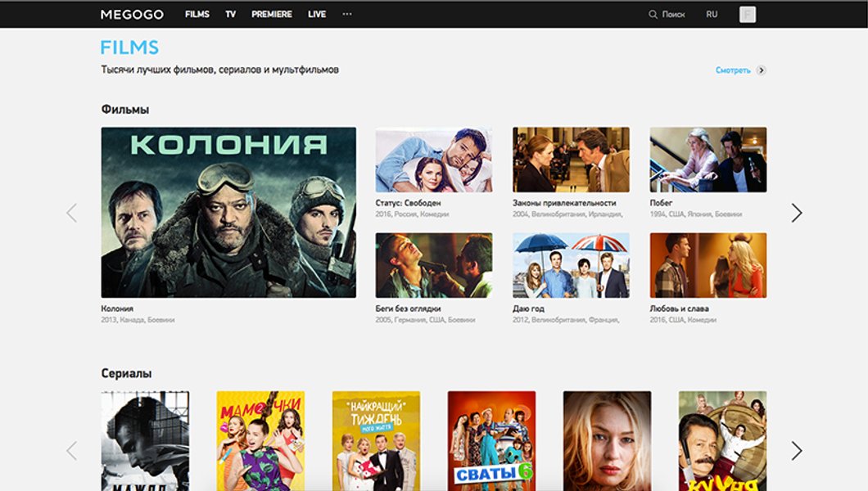This screenshot has height=491, width=868.
Task: Click the circular arrow beside Смотреть
Action: tap(761, 70)
